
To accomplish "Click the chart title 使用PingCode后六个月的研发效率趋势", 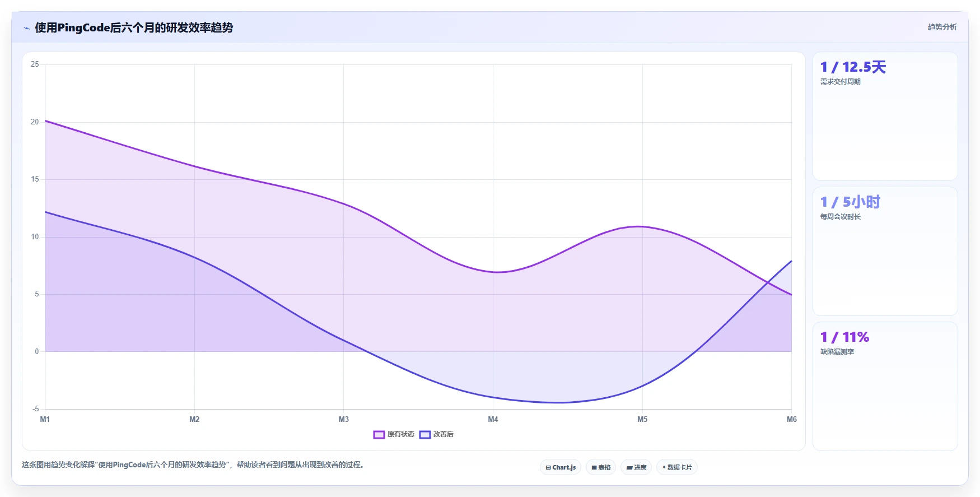I will click(134, 27).
